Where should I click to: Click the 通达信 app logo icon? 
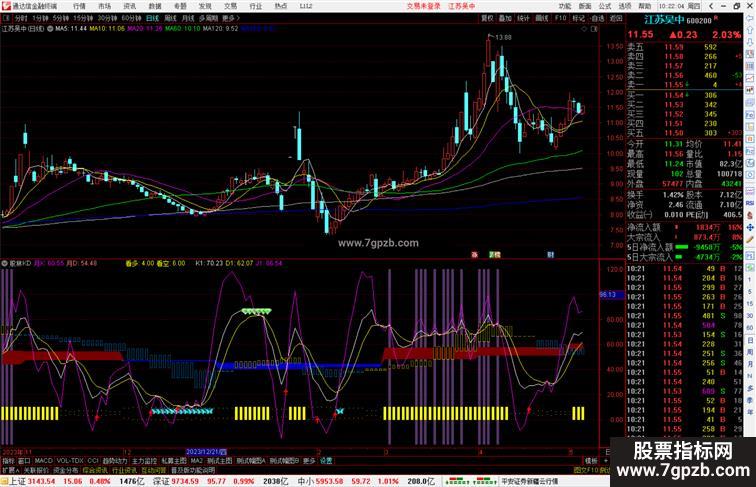coord(6,6)
